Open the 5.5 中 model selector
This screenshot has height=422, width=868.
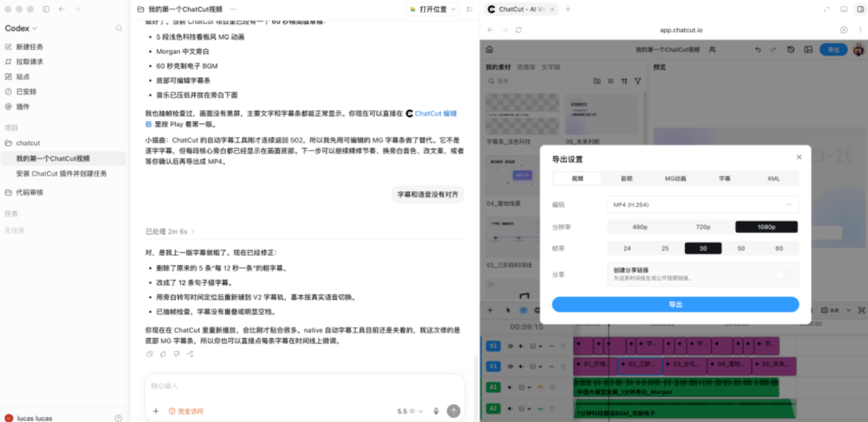click(x=410, y=411)
